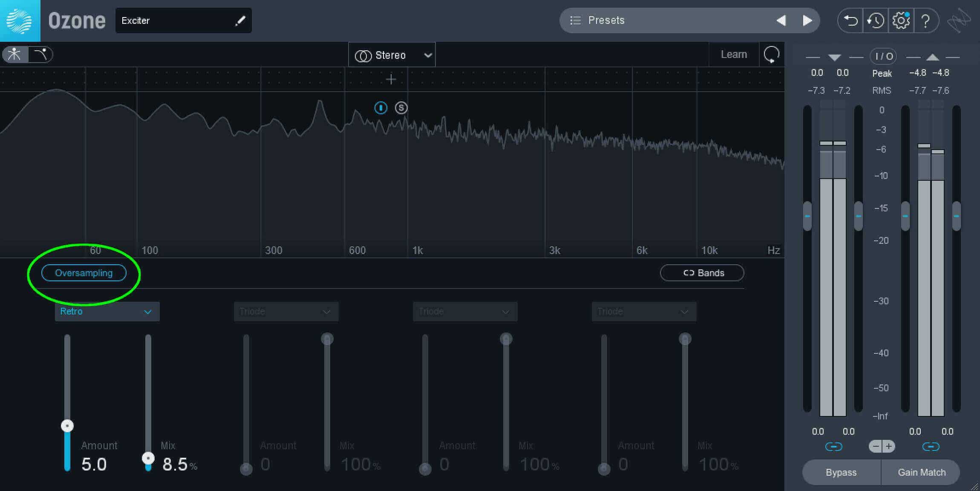Click the Ozone logo icon
The image size is (980, 491).
(20, 20)
